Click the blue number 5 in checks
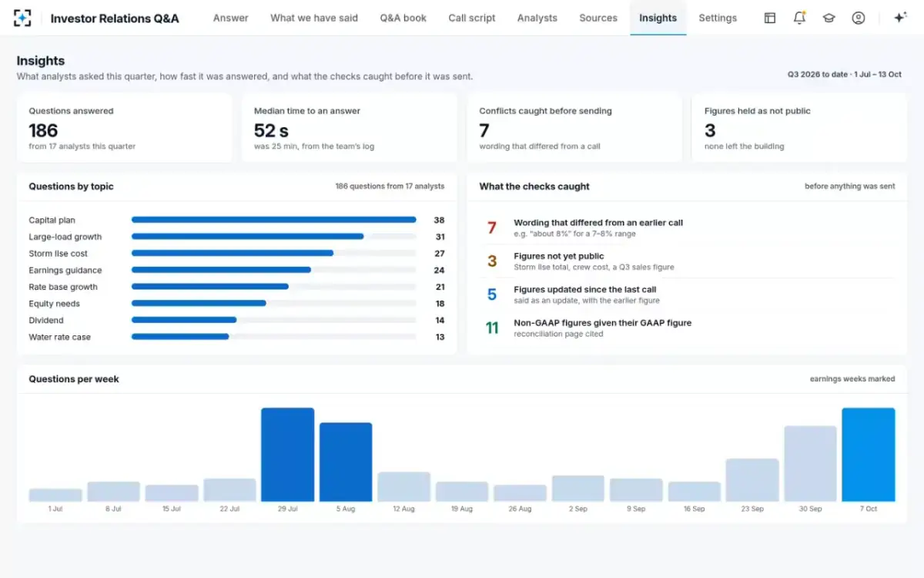This screenshot has width=924, height=578. tap(492, 294)
